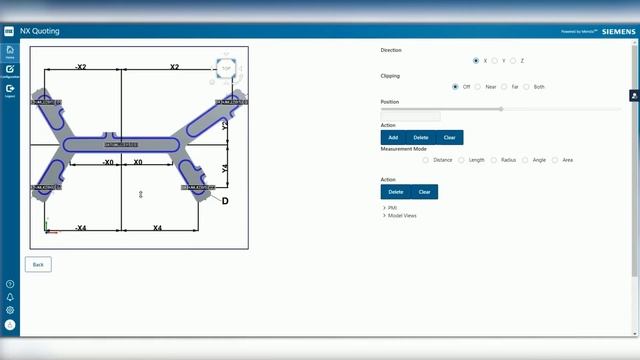The width and height of the screenshot is (640, 360).
Task: Click Add under Position action
Action: 393,138
